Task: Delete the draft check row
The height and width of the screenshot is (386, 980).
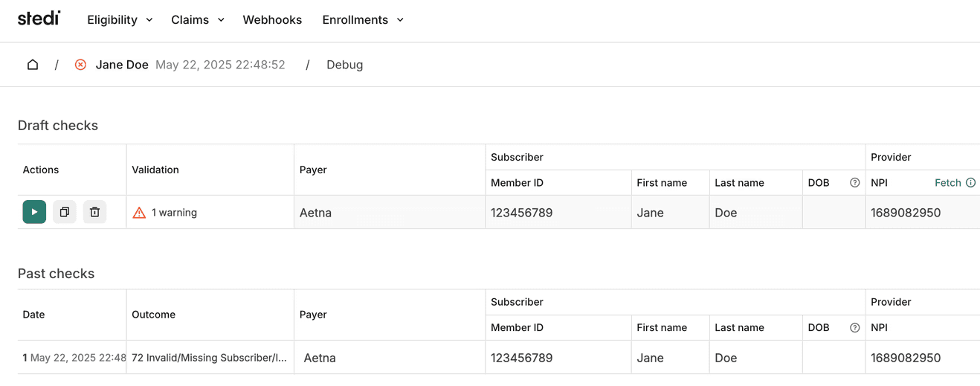Action: [94, 212]
